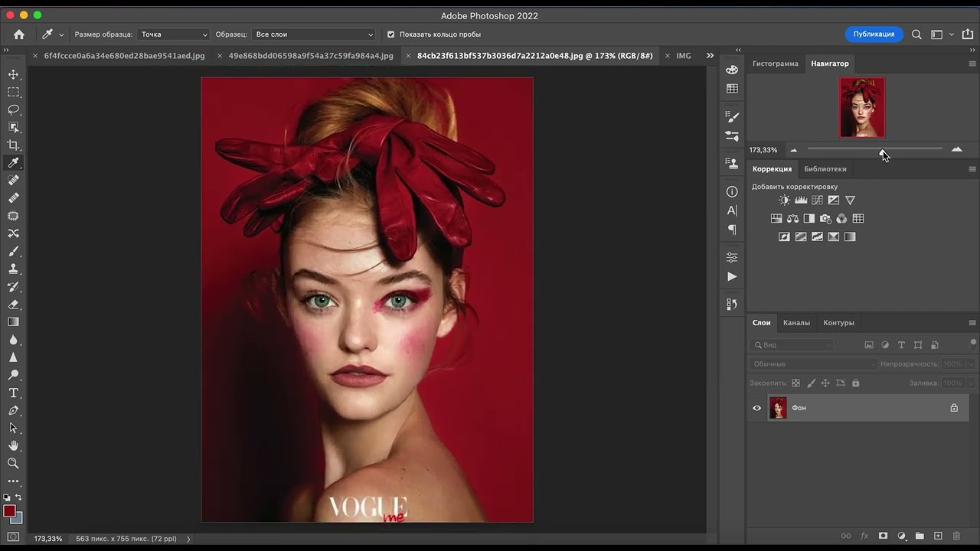Delete layer with trash icon
This screenshot has height=551, width=980.
pyautogui.click(x=956, y=536)
